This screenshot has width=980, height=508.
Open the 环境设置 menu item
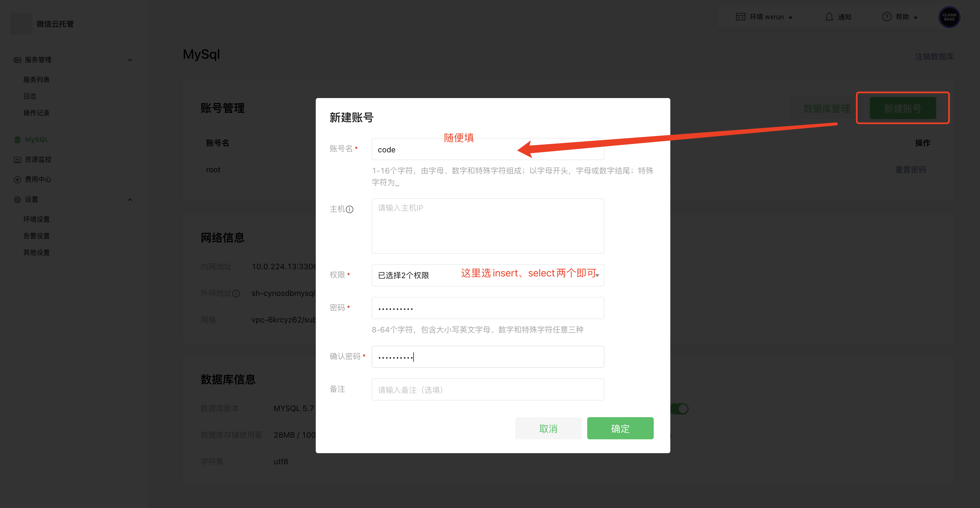click(x=37, y=219)
